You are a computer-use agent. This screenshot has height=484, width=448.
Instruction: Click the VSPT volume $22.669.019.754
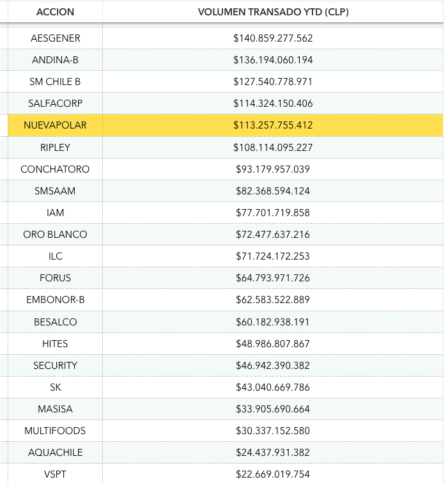[273, 474]
